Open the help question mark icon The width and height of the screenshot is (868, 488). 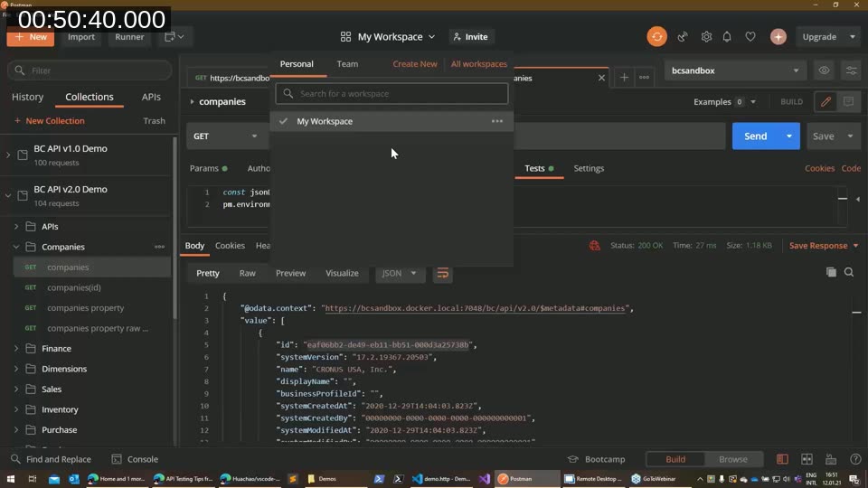(855, 459)
